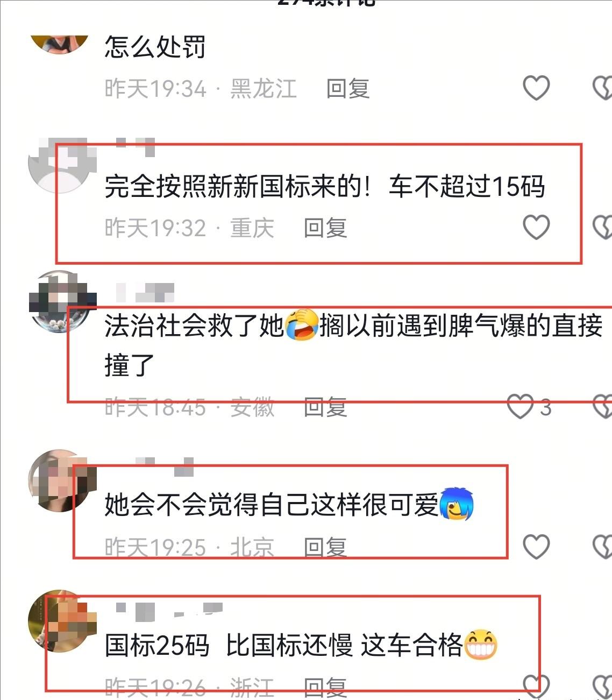
Task: Like the 北京 comment about 很可爱
Action: 536,547
